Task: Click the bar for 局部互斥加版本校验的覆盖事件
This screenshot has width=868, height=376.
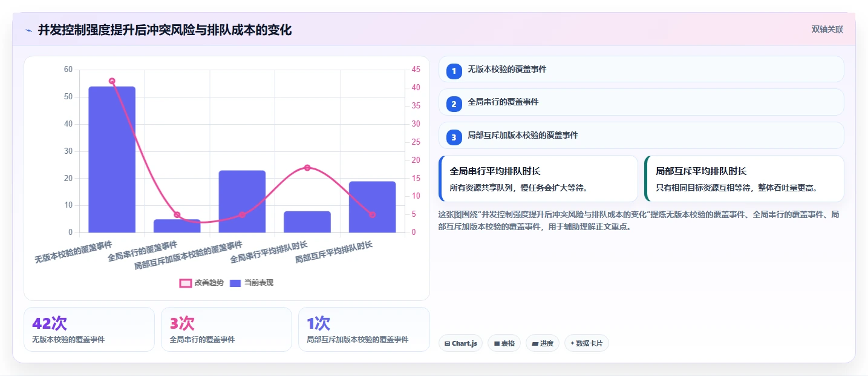Action: coord(242,202)
